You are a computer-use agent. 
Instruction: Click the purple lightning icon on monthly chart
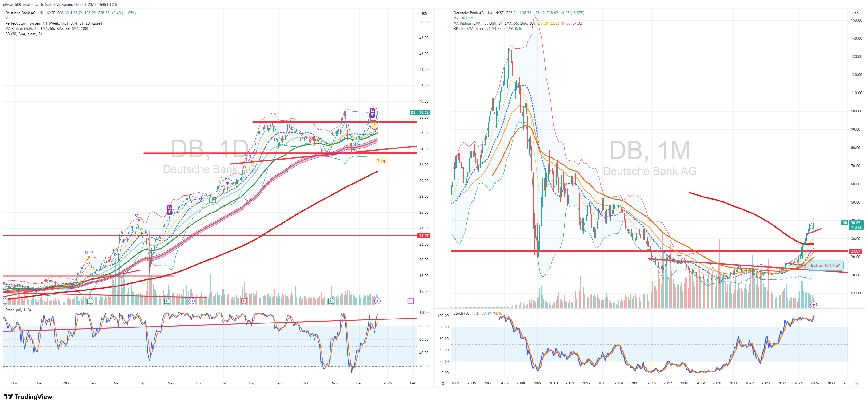point(814,304)
